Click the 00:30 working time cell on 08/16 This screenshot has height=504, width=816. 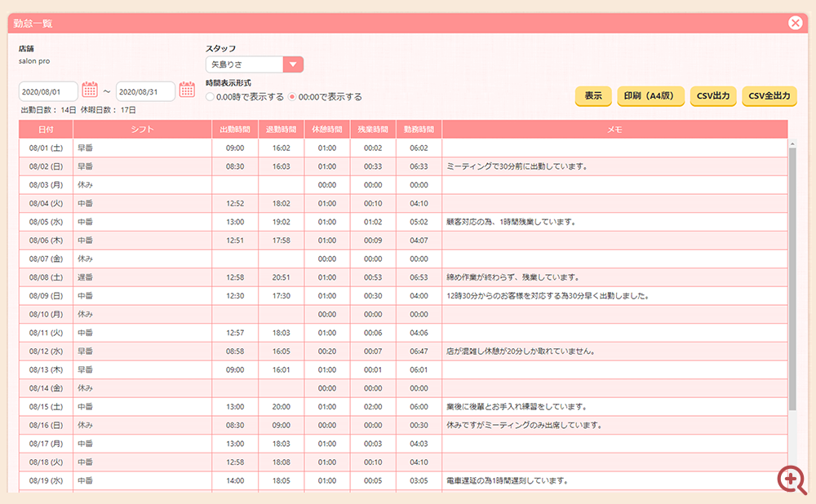pyautogui.click(x=419, y=425)
